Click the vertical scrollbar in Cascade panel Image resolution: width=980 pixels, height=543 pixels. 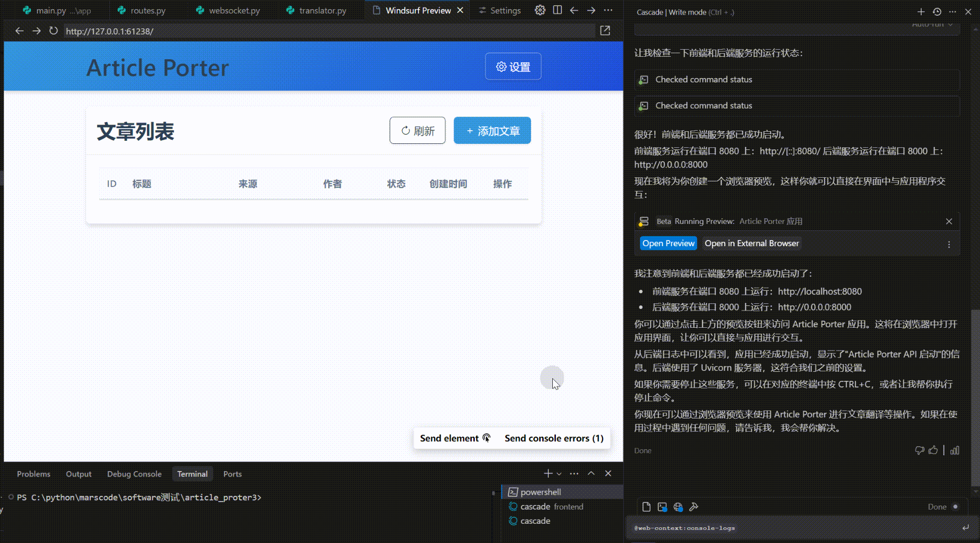tap(975, 395)
